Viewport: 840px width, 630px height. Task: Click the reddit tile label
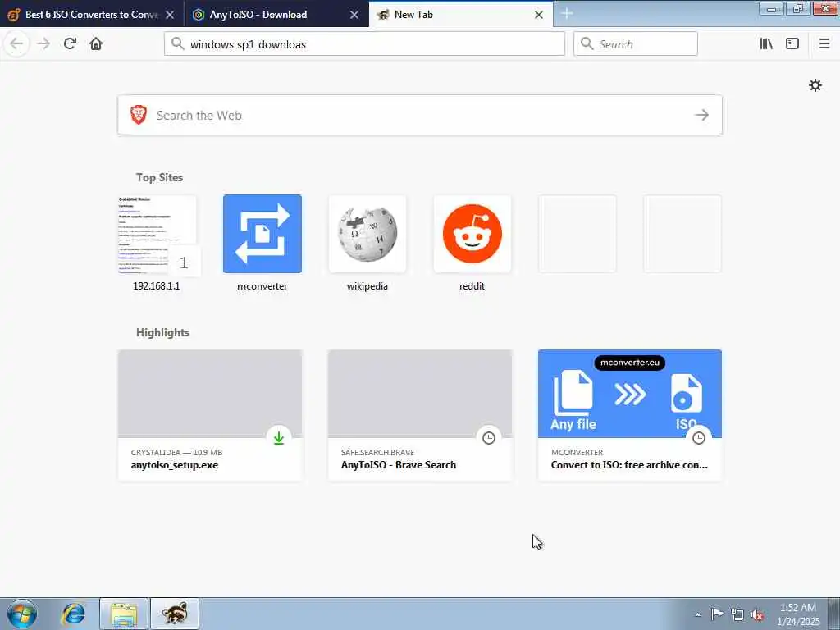[472, 286]
